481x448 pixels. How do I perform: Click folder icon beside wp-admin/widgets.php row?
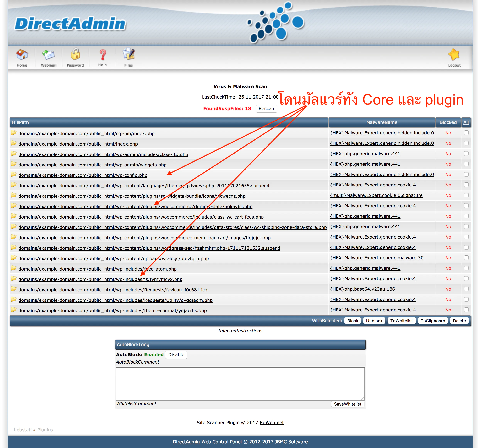tap(14, 164)
